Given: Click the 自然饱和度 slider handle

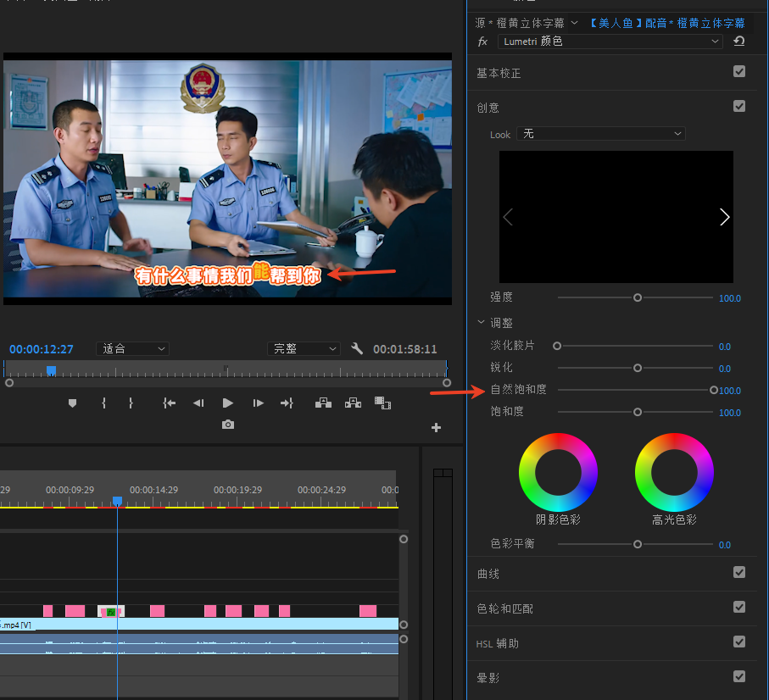Looking at the screenshot, I should [x=714, y=390].
